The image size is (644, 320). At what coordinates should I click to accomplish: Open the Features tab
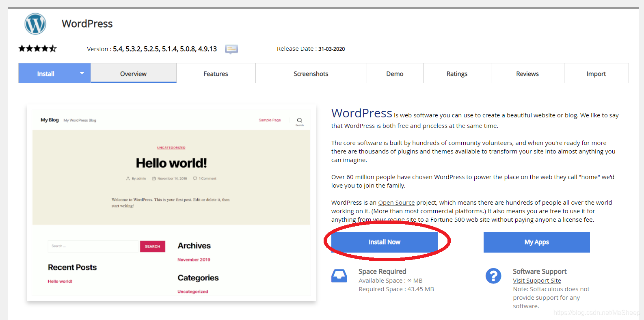coord(216,74)
